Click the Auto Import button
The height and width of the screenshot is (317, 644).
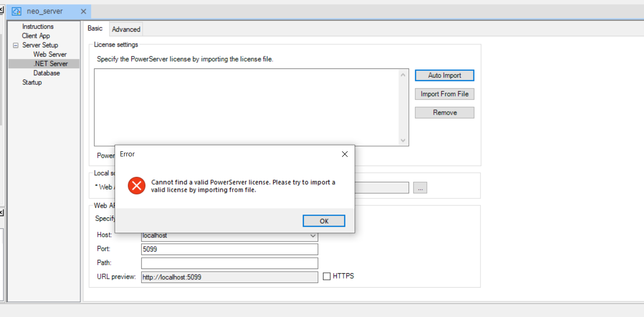[445, 75]
